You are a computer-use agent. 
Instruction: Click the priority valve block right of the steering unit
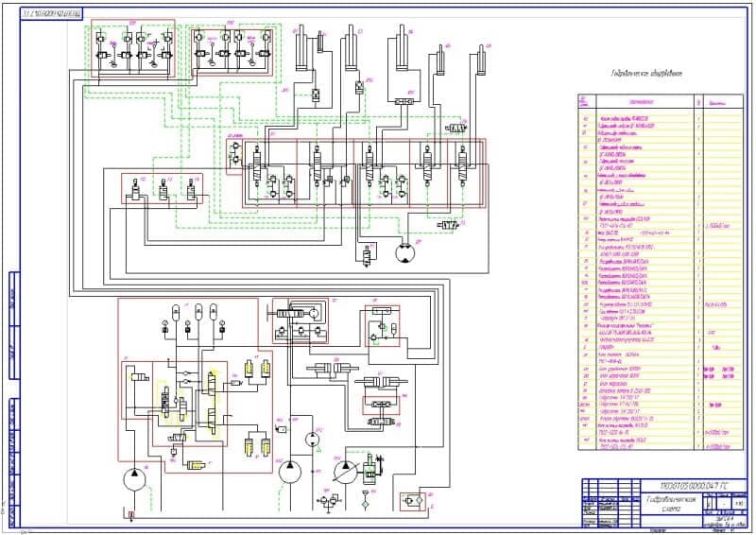click(x=383, y=326)
